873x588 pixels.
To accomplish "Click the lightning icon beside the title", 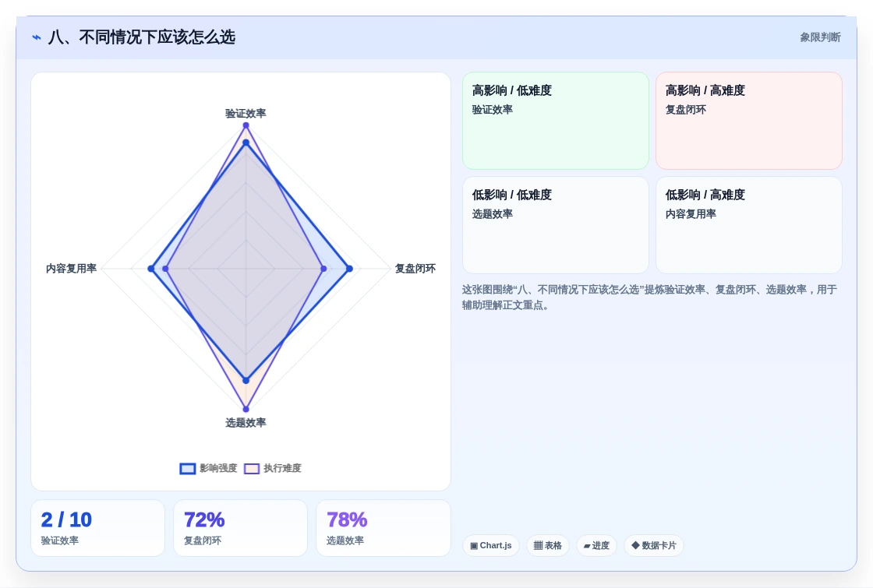I will coord(37,37).
